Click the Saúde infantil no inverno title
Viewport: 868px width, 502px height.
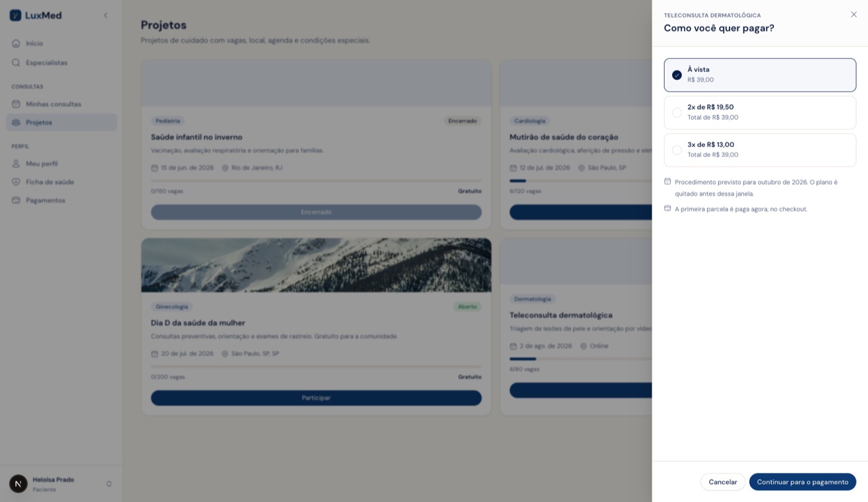(x=197, y=137)
